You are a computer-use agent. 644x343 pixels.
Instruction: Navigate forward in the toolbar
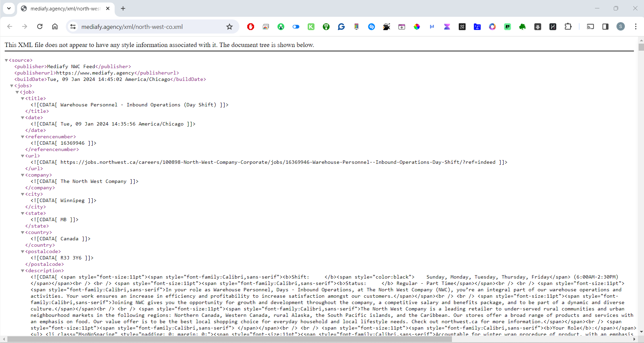pos(25,27)
